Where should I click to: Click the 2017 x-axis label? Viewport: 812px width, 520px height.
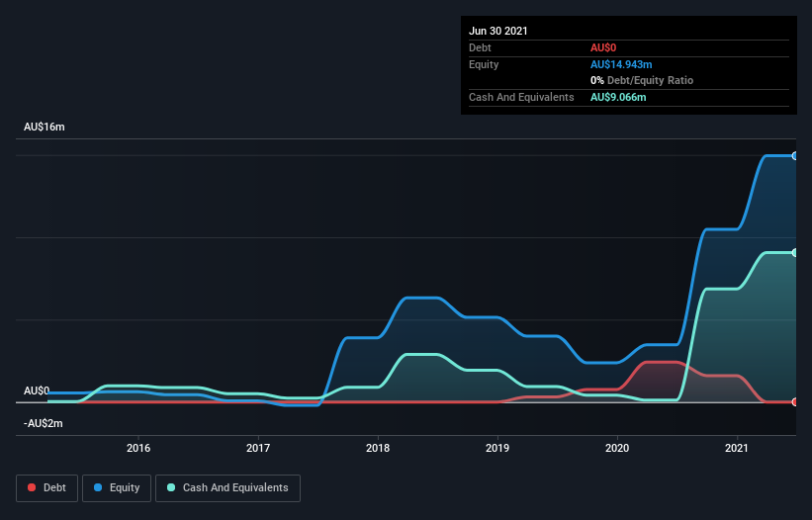coord(258,448)
